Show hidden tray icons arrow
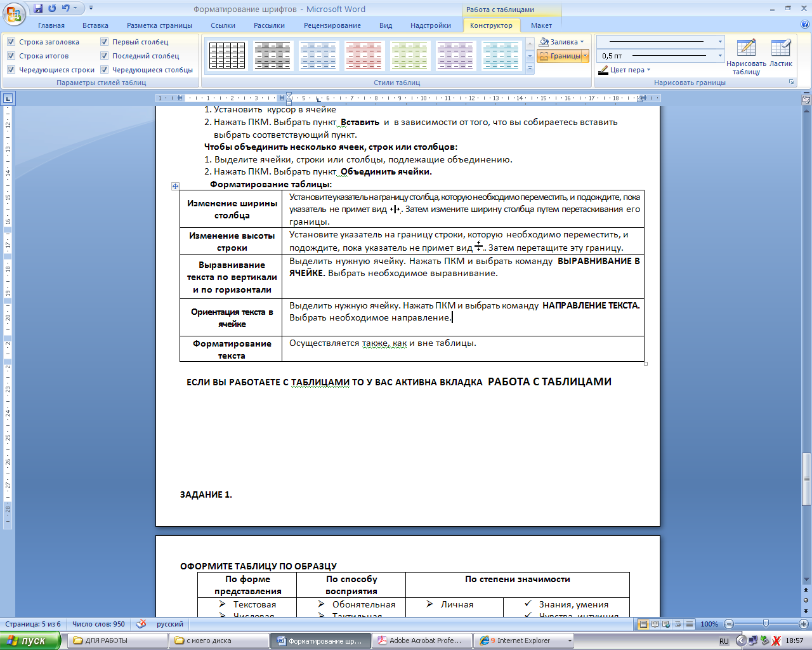Image resolution: width=812 pixels, height=650 pixels. coord(740,640)
